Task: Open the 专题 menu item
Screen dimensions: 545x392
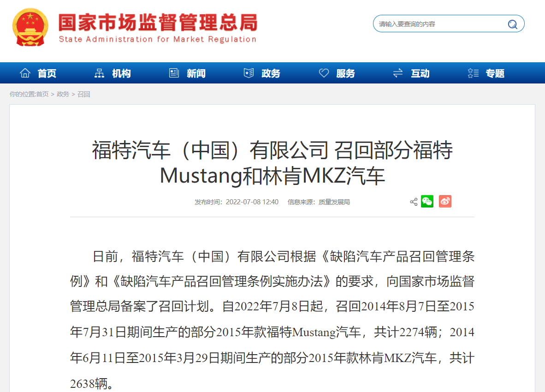Action: [495, 73]
